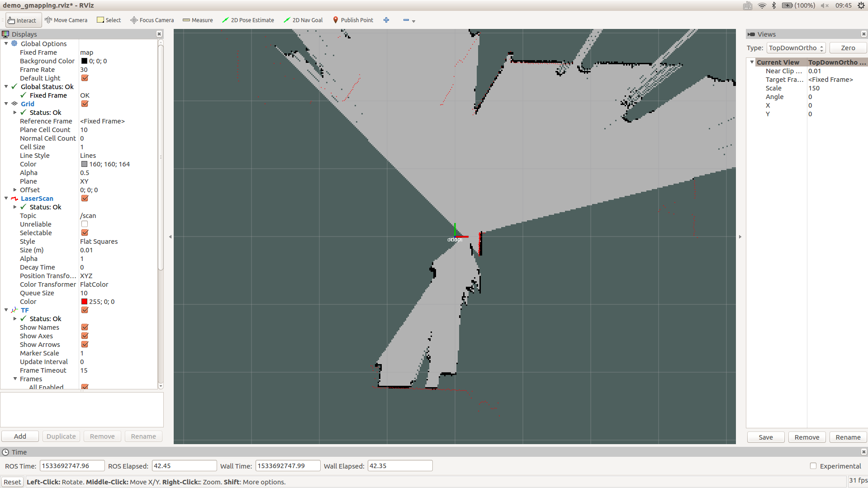Edit the ROS Elapsed time field
This screenshot has width=868, height=488.
pyautogui.click(x=184, y=465)
